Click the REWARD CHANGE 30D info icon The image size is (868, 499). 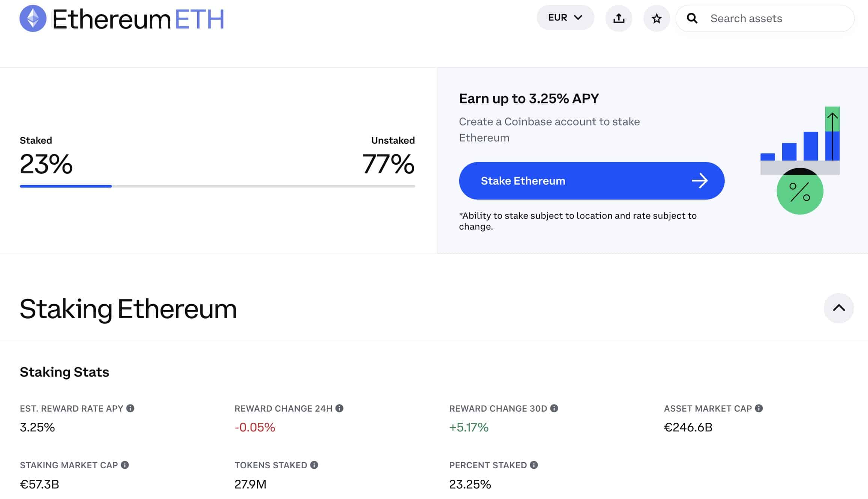pos(554,408)
